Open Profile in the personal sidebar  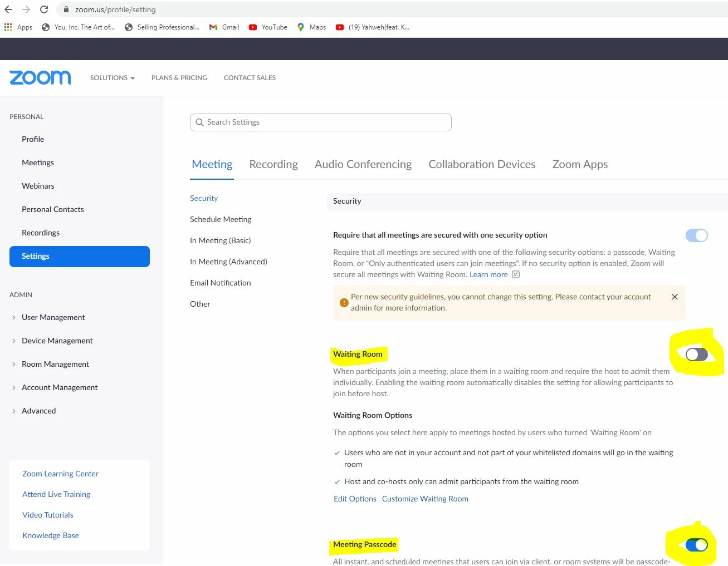[x=33, y=139]
